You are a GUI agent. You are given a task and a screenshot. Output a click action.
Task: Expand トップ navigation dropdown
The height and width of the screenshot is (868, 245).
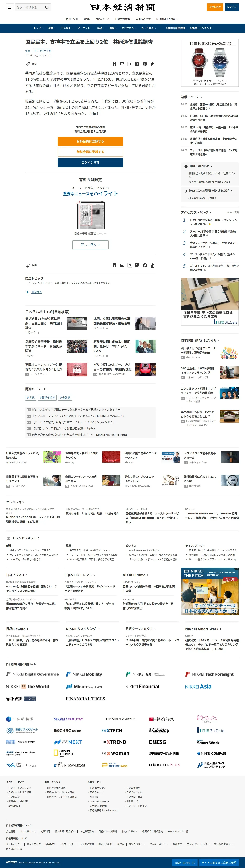[39, 28]
